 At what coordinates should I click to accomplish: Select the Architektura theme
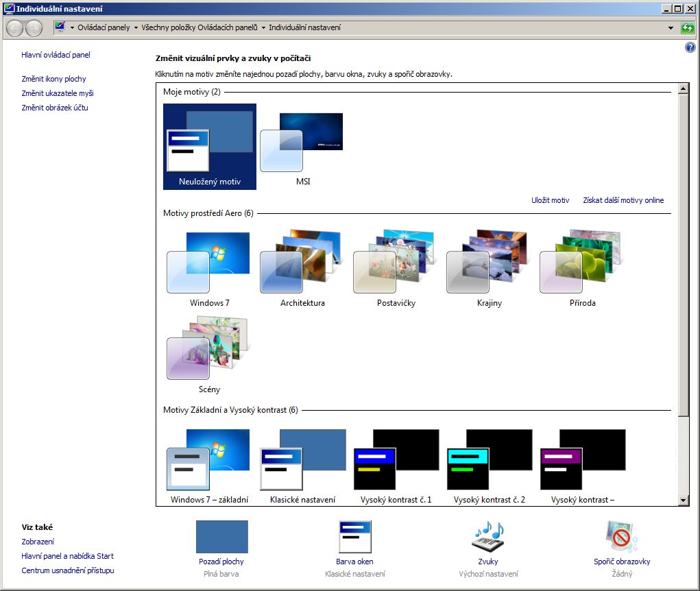[302, 268]
